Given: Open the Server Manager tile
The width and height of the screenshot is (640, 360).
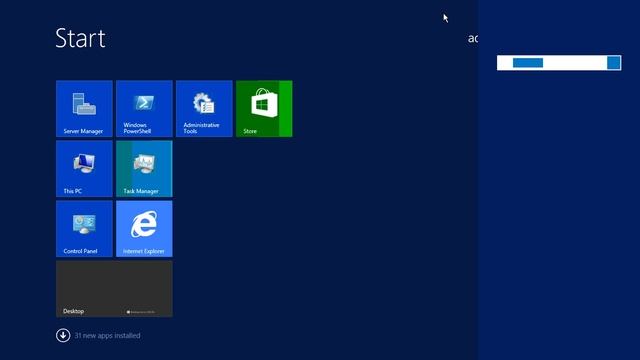Looking at the screenshot, I should pos(84,109).
